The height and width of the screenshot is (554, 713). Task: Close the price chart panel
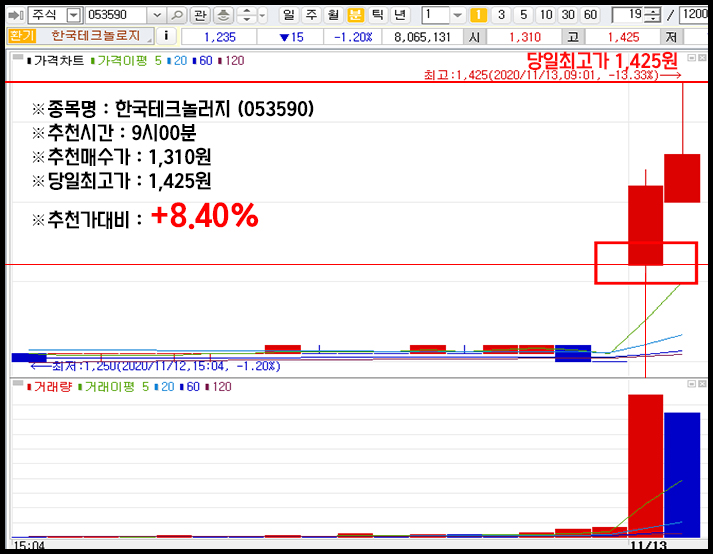click(x=703, y=58)
